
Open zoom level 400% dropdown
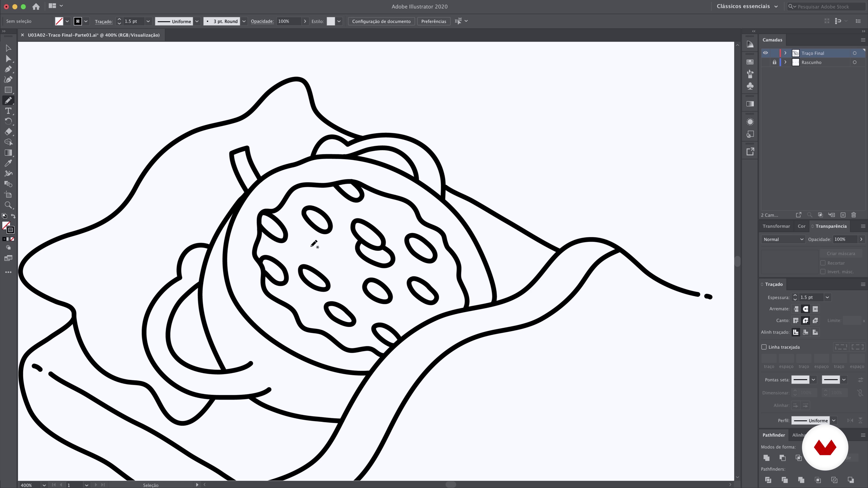44,485
